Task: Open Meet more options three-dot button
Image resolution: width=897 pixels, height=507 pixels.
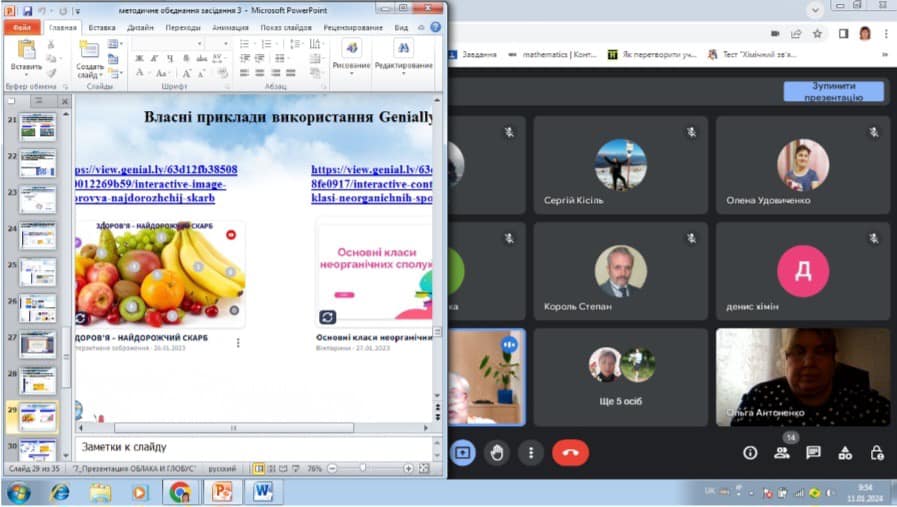Action: 531,453
